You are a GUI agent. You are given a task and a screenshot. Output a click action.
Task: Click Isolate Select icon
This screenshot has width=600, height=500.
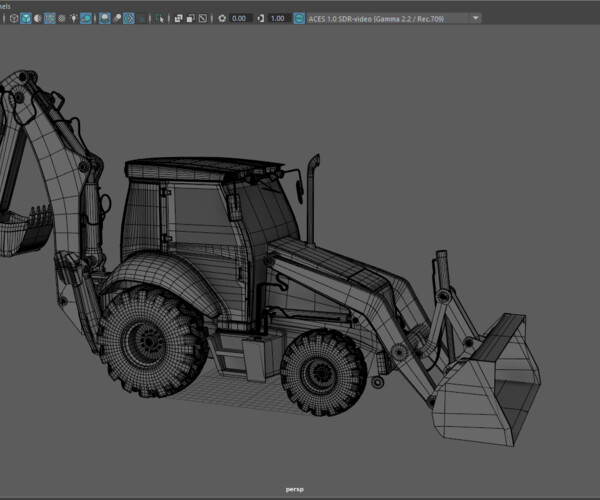(160, 18)
